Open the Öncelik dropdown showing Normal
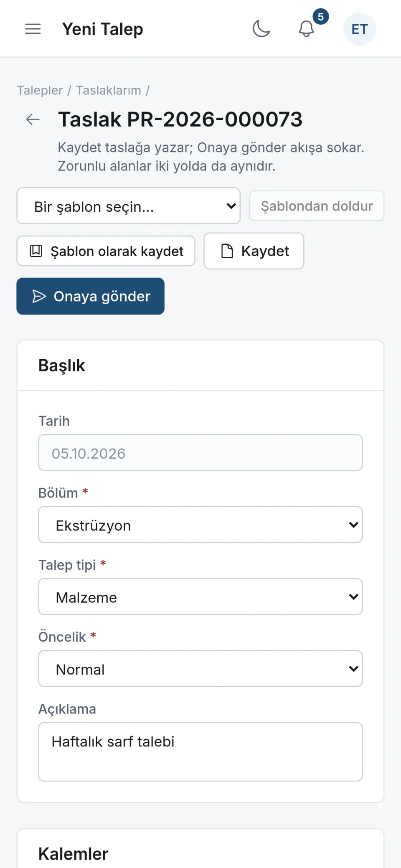This screenshot has width=401, height=868. [200, 668]
